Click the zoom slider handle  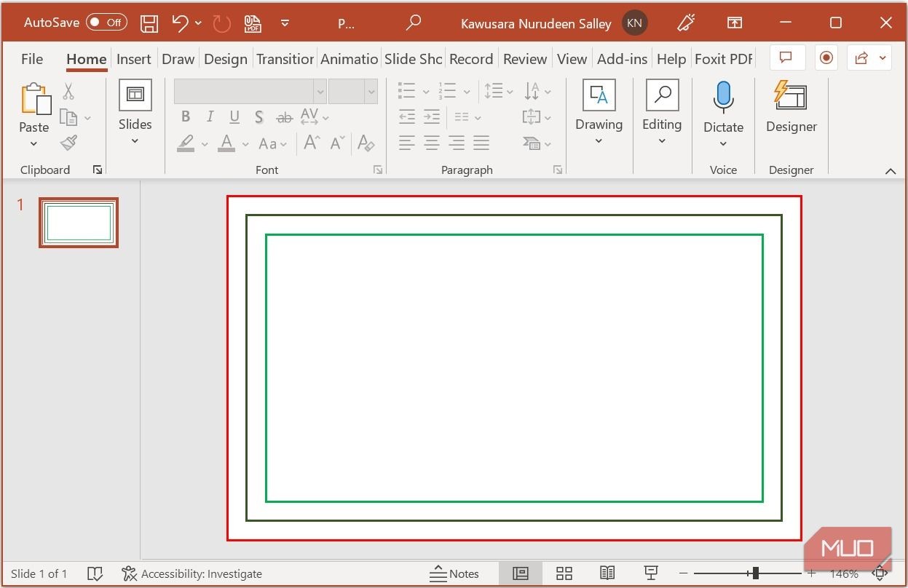point(756,573)
